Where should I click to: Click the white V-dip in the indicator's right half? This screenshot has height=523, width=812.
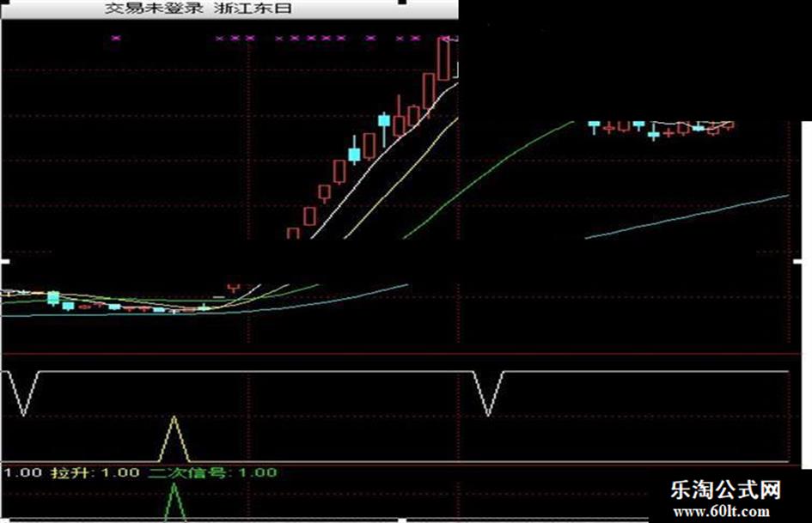[488, 393]
